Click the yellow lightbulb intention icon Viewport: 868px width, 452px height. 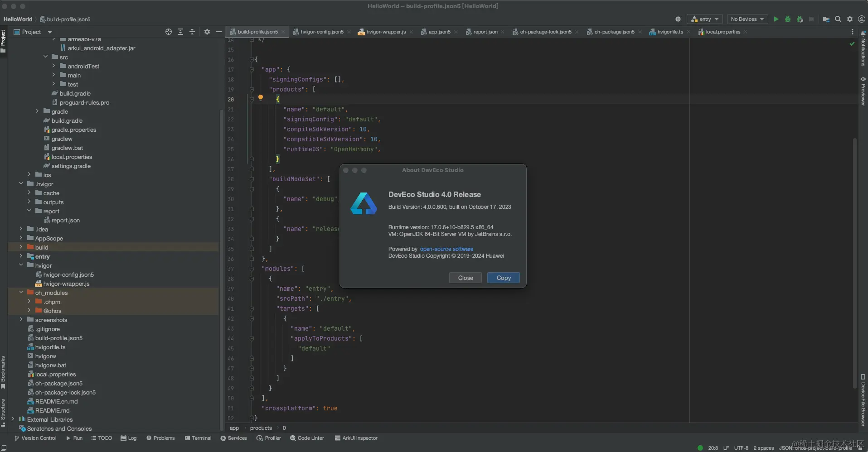coord(261,98)
